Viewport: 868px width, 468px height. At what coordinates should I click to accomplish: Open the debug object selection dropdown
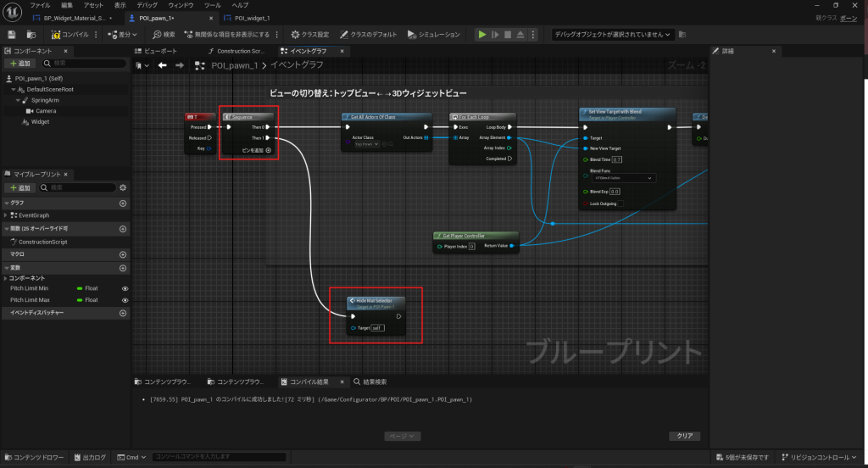click(612, 35)
